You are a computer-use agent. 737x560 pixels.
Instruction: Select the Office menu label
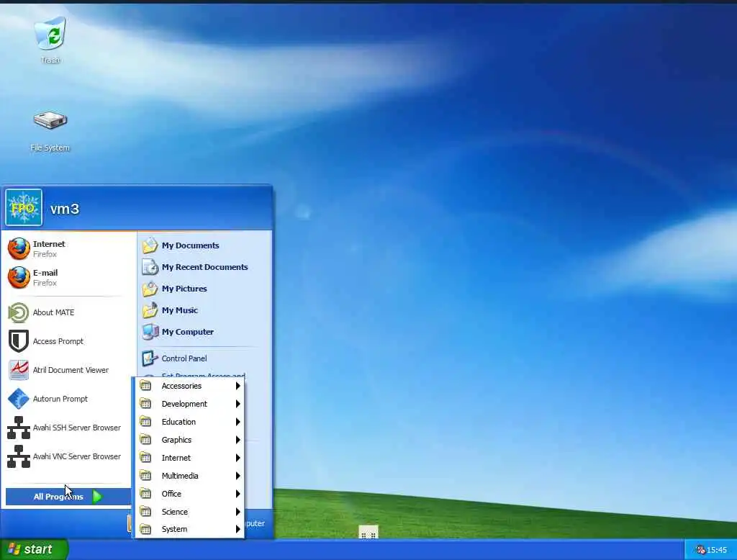tap(171, 494)
